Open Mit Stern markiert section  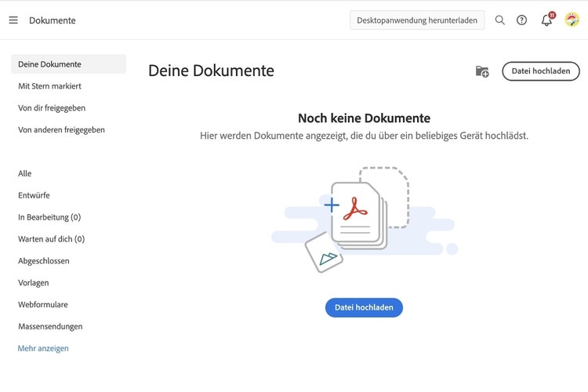(x=49, y=86)
